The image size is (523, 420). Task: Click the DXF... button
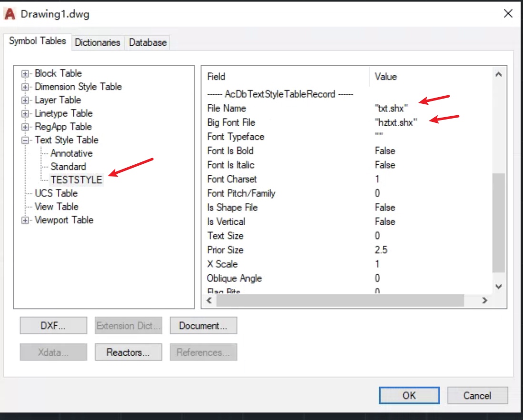click(x=53, y=325)
